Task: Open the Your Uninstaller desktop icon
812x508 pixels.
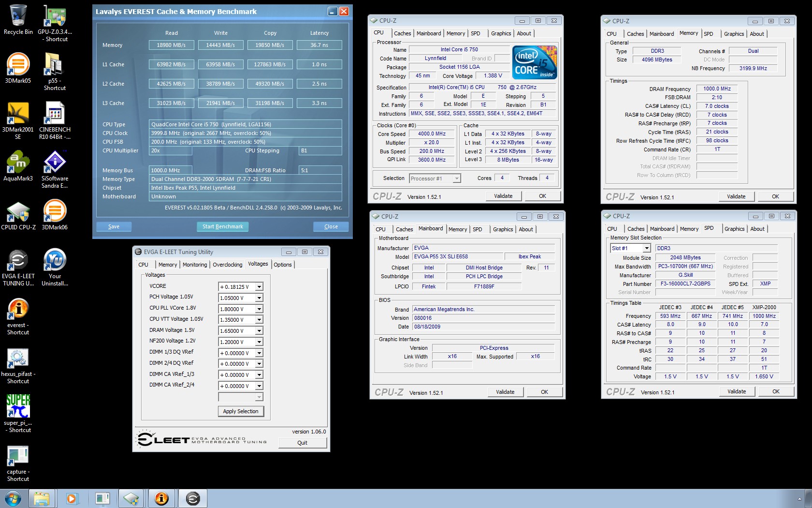Action: point(55,268)
